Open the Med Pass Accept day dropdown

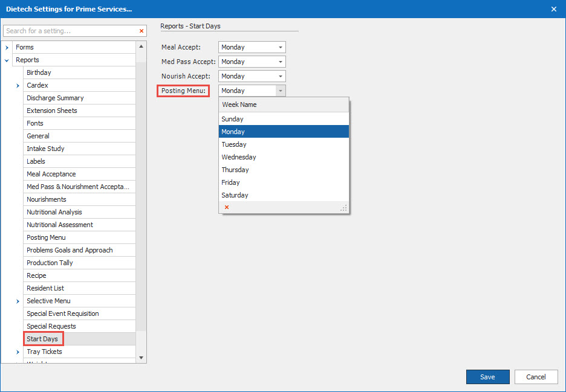click(281, 62)
